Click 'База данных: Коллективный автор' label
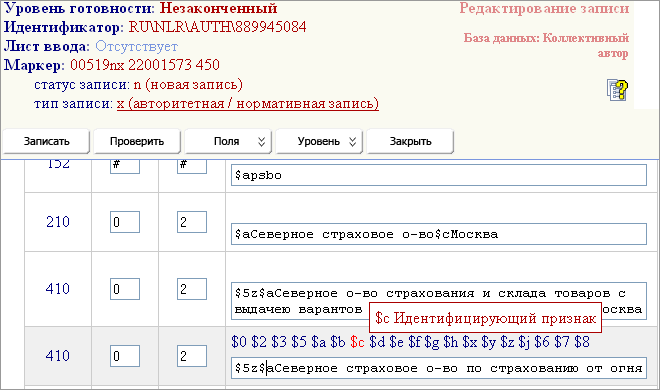 [x=546, y=45]
